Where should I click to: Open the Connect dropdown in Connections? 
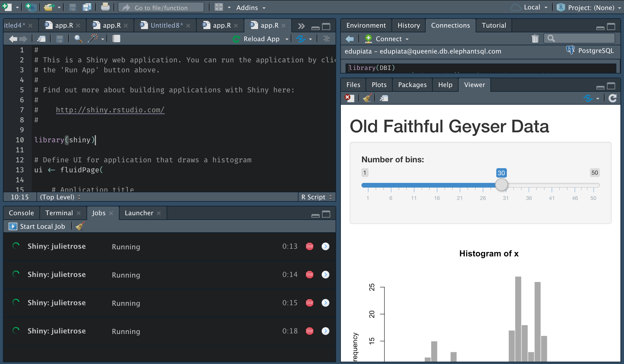(387, 39)
